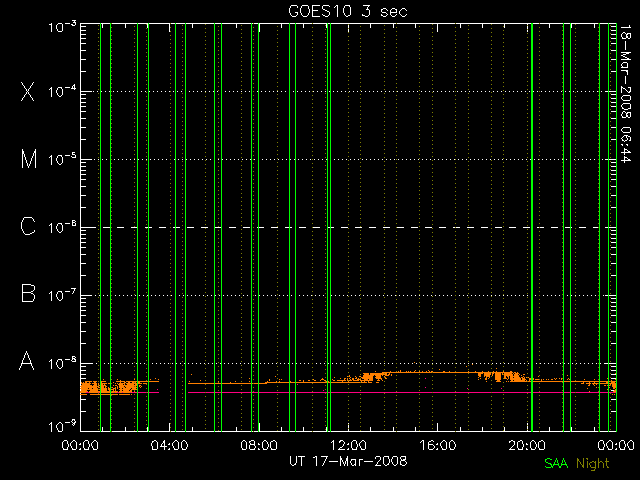Click the 08:00 time axis label
The image size is (640, 480).
(259, 445)
